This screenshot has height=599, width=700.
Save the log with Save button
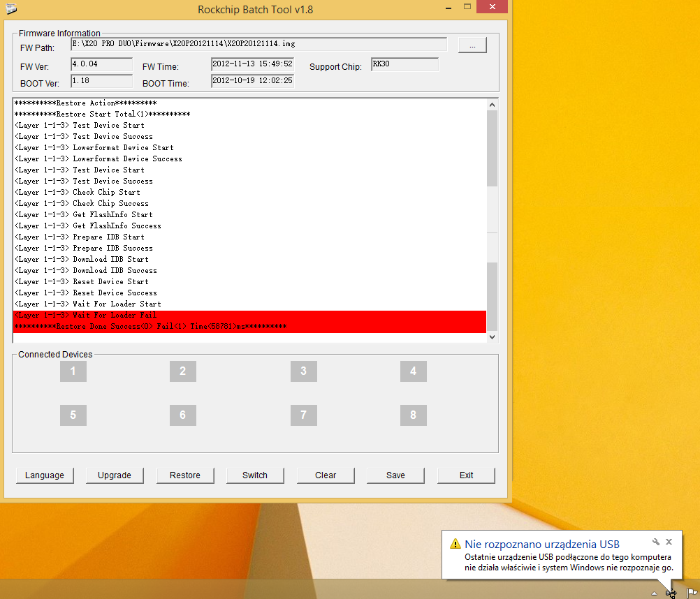(395, 475)
